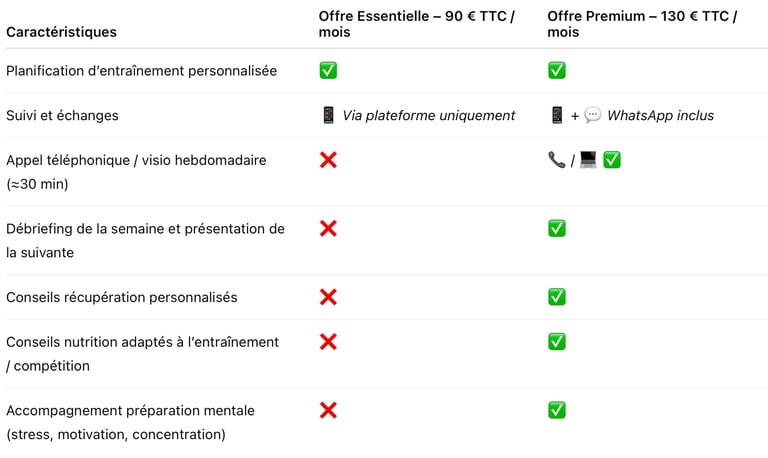
Task: Click the red cross for Débriefing de la semaine
Action: 328,228
